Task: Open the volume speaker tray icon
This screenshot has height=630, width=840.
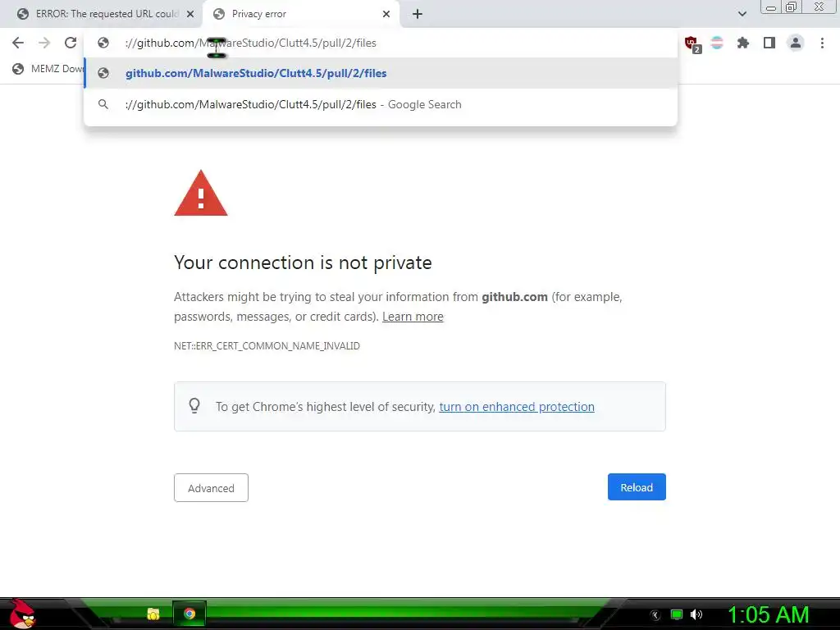Action: 696,614
